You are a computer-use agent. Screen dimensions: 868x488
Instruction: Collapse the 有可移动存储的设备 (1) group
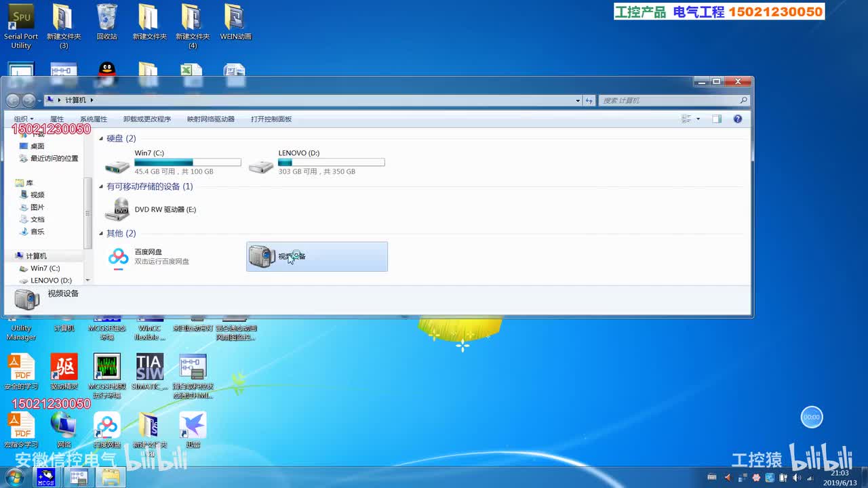pyautogui.click(x=102, y=187)
